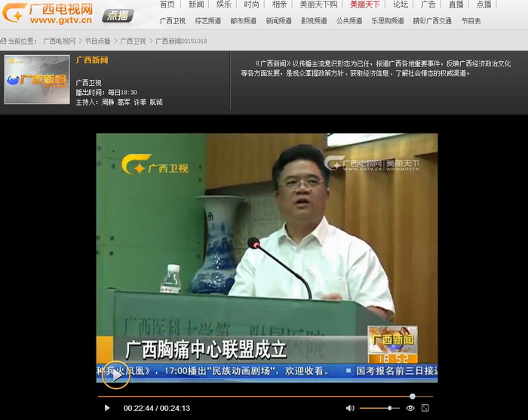Switch to the 新闻频道 channel tab
The width and height of the screenshot is (528, 420).
(x=278, y=21)
